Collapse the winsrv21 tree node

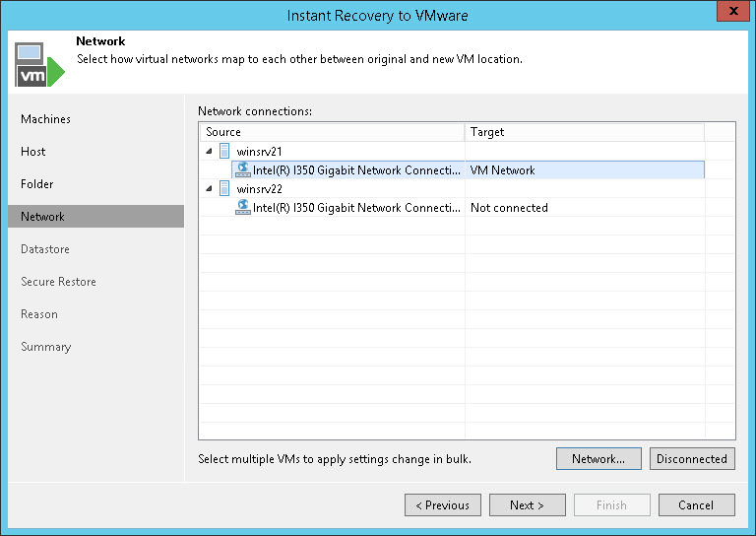point(208,151)
